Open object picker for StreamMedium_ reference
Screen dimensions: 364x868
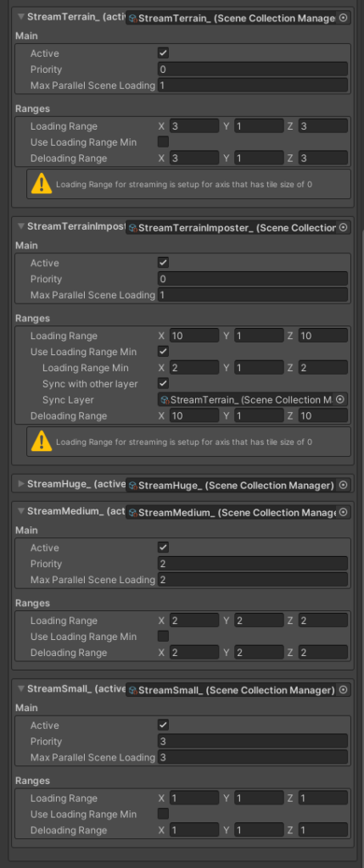(343, 512)
